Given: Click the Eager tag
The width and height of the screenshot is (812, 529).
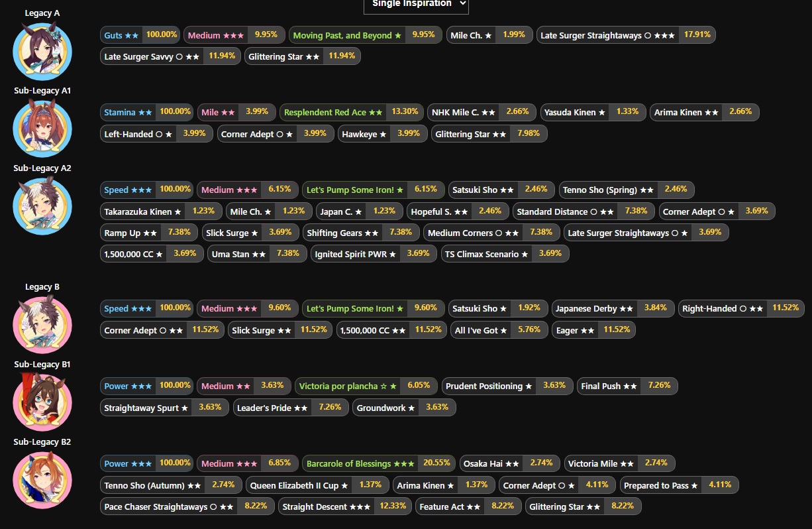Looking at the screenshot, I should [593, 329].
